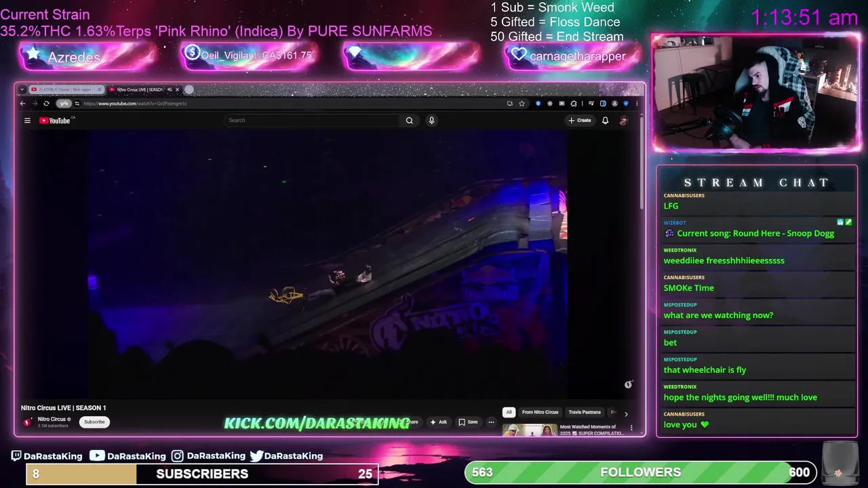The image size is (868, 488).
Task: Save the video with the Save button
Action: 468,422
